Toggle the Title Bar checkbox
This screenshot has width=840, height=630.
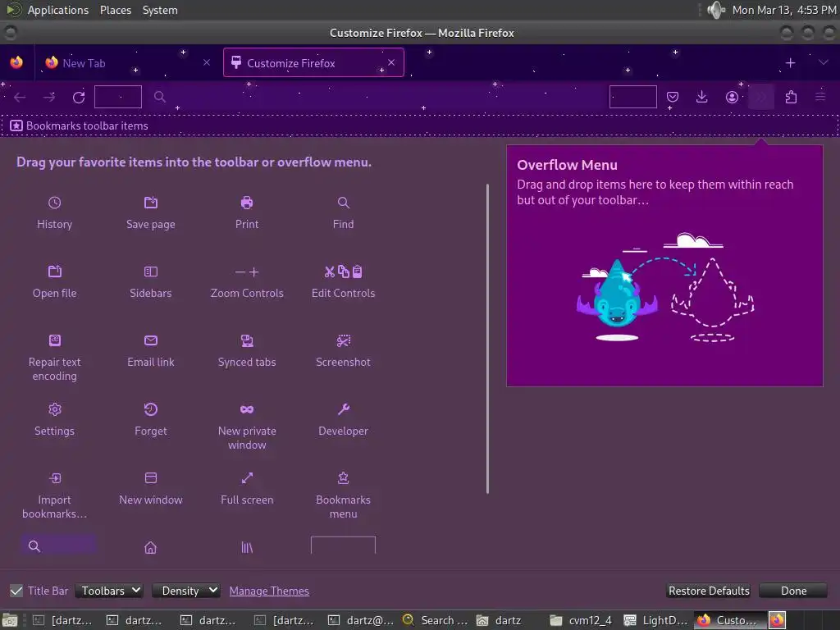[16, 591]
